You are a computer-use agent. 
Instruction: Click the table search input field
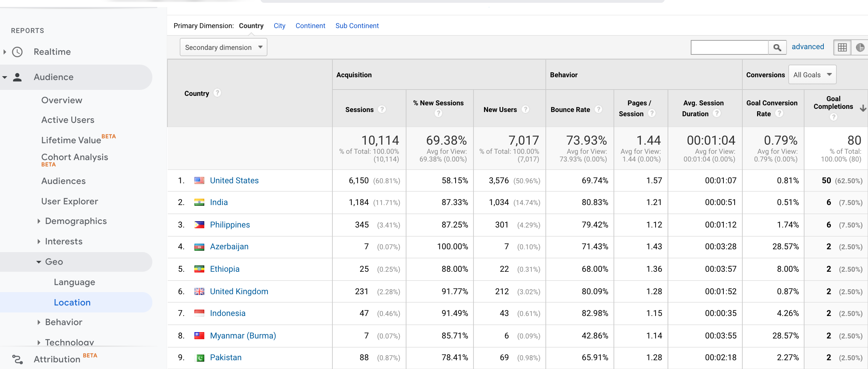coord(729,47)
